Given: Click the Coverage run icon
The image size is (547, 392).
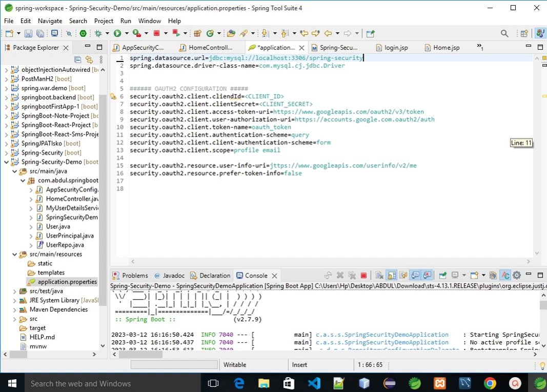Looking at the screenshot, I should click(x=137, y=33).
